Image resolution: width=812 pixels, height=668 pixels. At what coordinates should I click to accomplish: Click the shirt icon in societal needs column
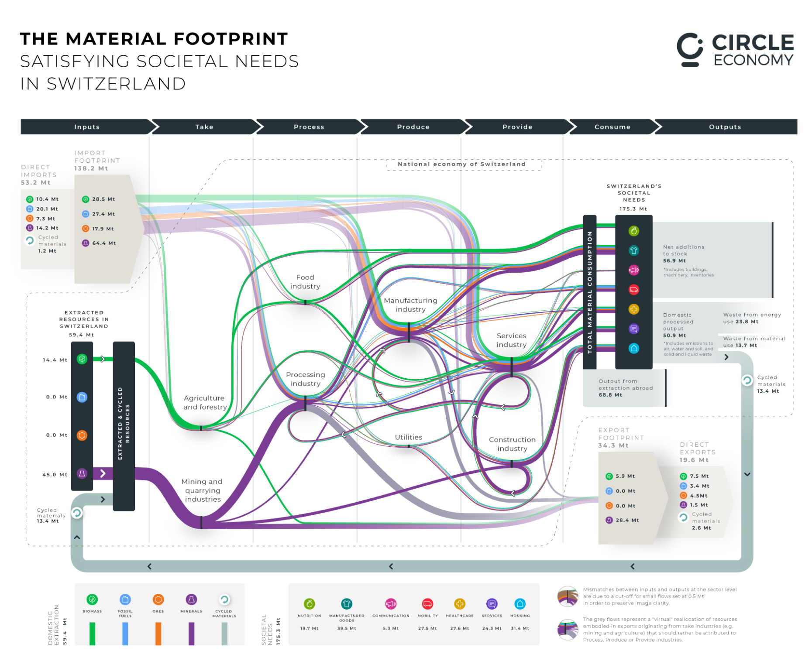point(634,250)
